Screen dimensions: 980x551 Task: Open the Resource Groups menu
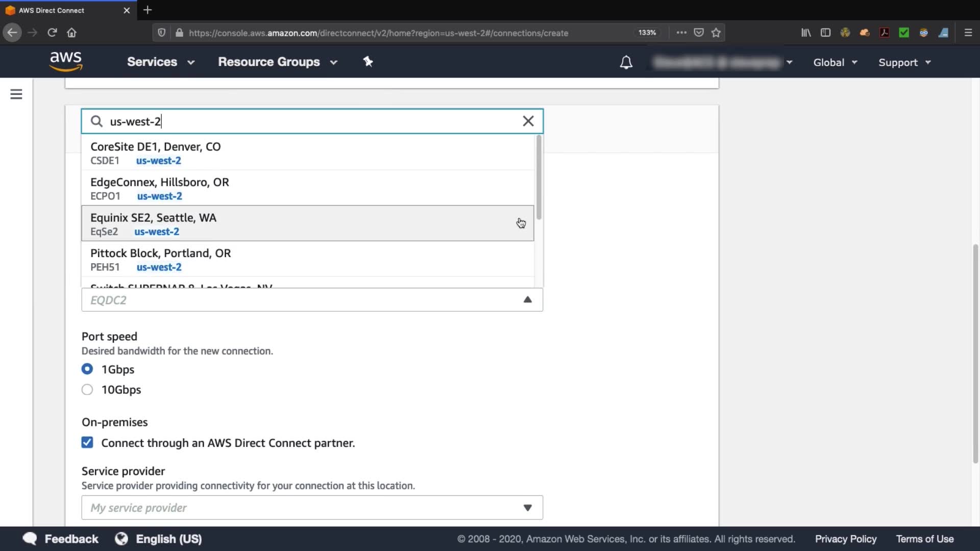point(278,62)
